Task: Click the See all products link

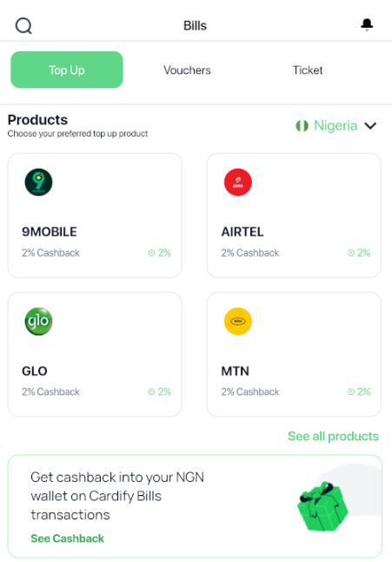Action: (x=333, y=436)
